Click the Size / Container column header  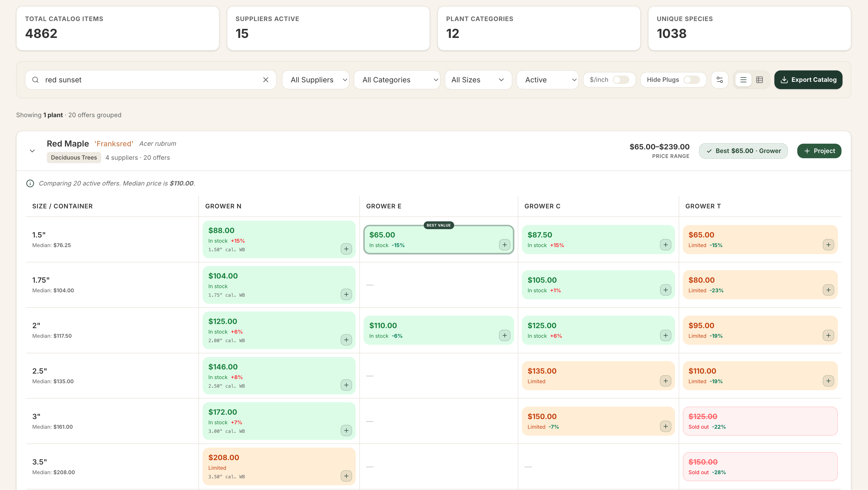click(x=62, y=206)
